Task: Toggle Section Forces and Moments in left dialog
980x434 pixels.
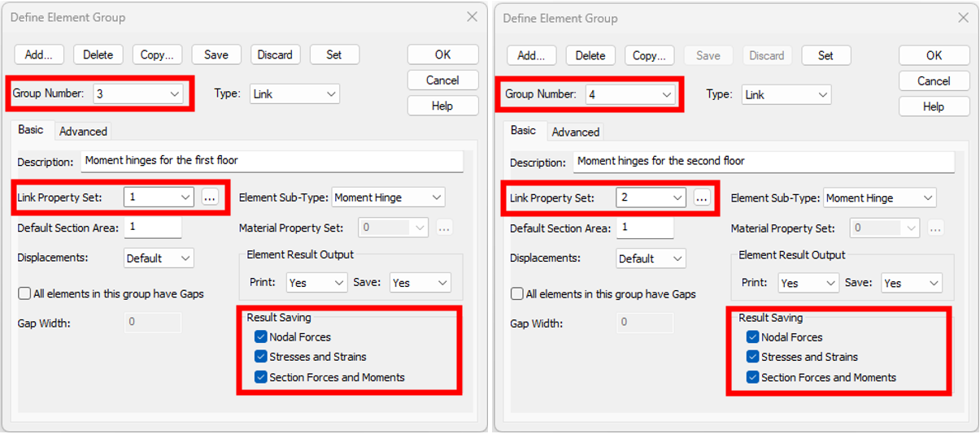Action: [261, 377]
